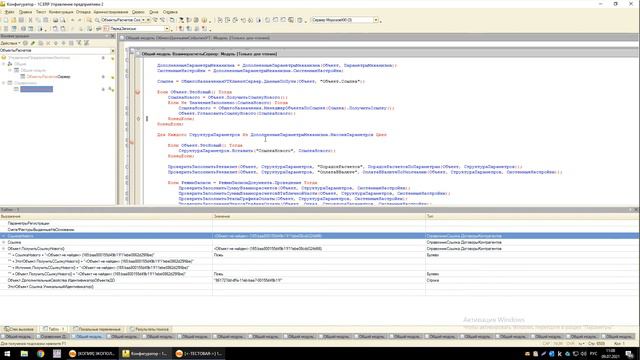Toggle breakpoint marker near the Для Каждого line
The image size is (640, 360).
point(131,142)
